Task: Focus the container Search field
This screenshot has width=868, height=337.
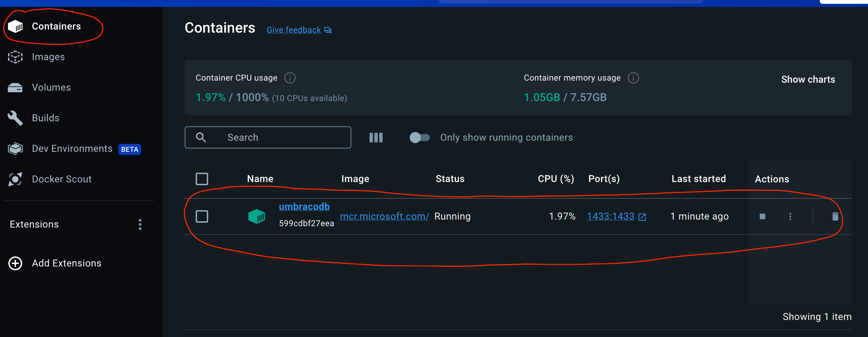Action: 268,138
